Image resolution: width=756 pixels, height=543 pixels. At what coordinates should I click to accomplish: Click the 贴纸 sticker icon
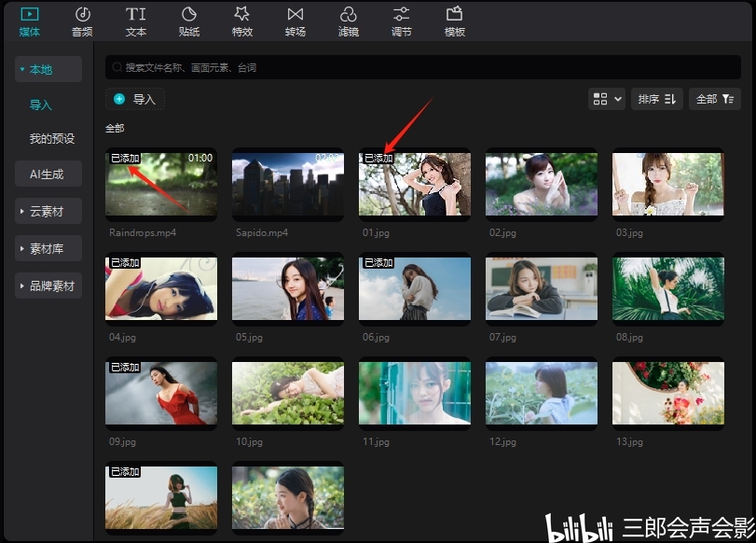pyautogui.click(x=189, y=21)
